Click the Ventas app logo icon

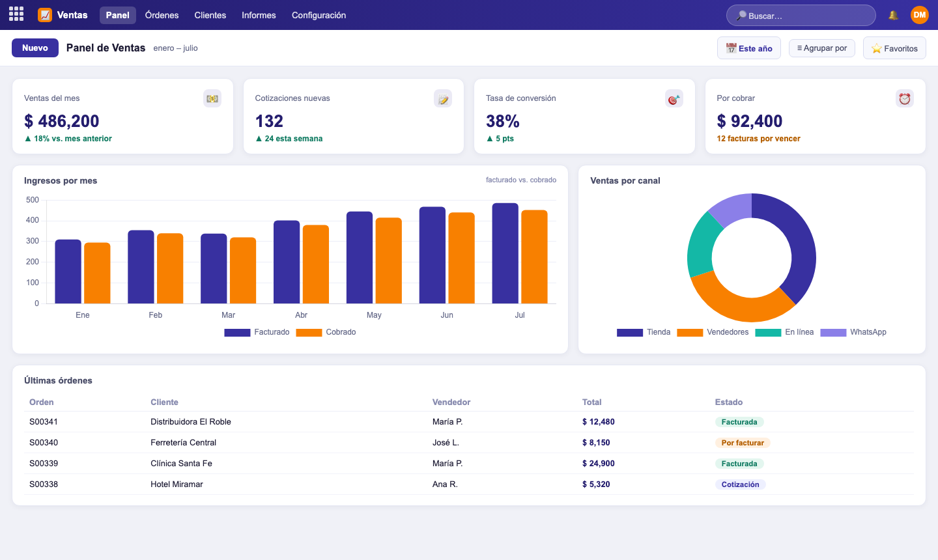(x=45, y=15)
